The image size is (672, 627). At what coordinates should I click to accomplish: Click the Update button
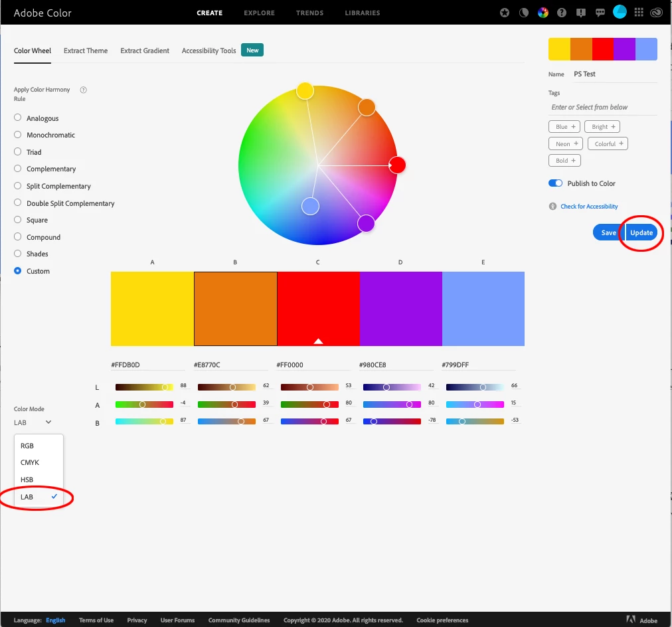pos(641,232)
